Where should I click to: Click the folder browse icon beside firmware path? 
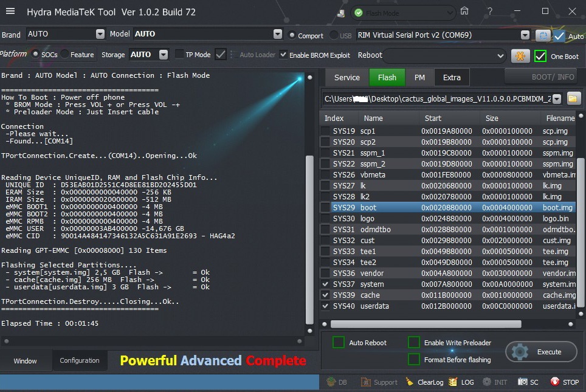[573, 98]
